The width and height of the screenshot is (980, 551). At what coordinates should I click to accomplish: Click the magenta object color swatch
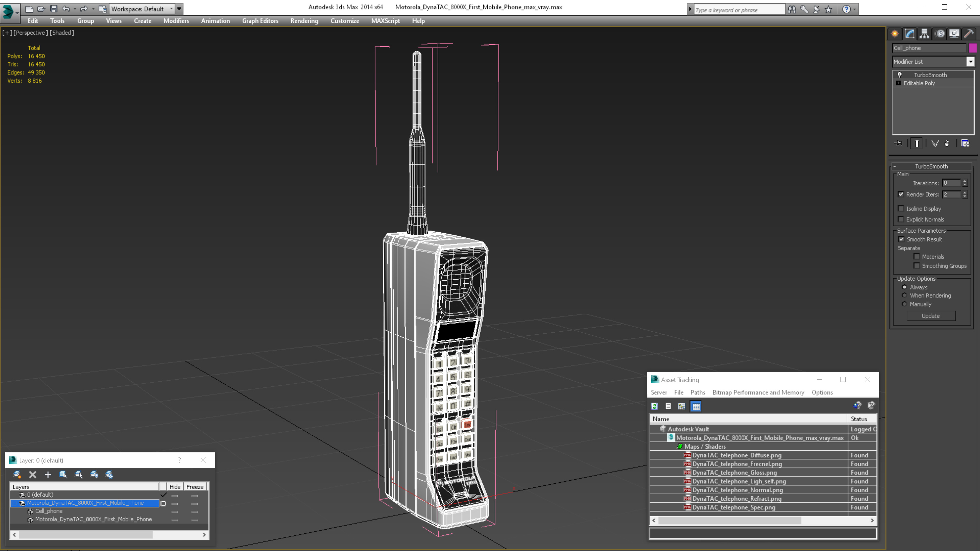tap(973, 48)
